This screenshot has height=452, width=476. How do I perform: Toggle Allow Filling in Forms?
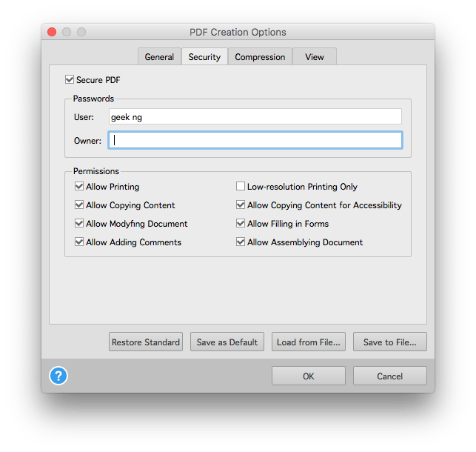[x=241, y=223]
